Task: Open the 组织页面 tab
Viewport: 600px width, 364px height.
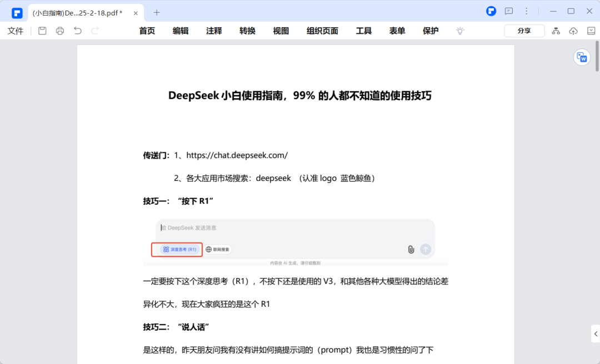Action: (x=322, y=31)
